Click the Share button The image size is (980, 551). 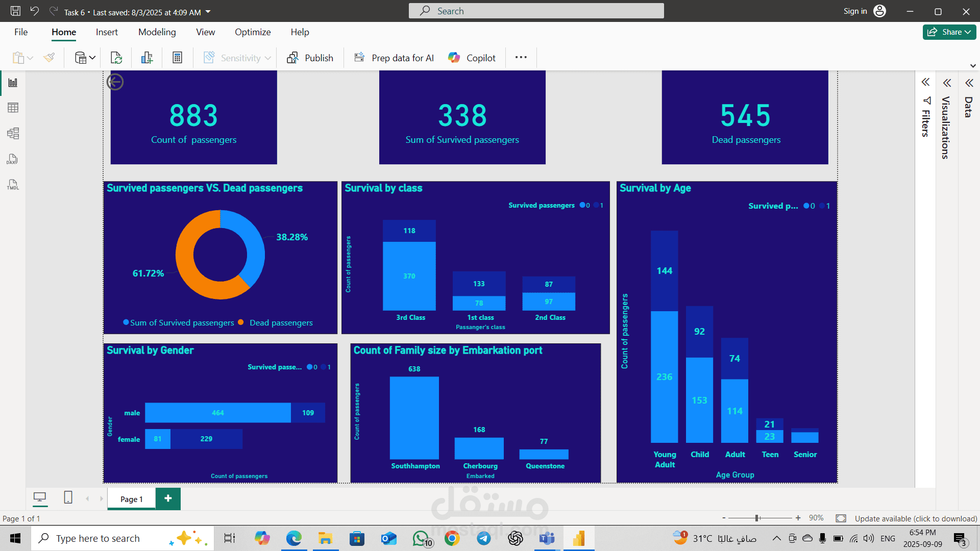pyautogui.click(x=949, y=32)
